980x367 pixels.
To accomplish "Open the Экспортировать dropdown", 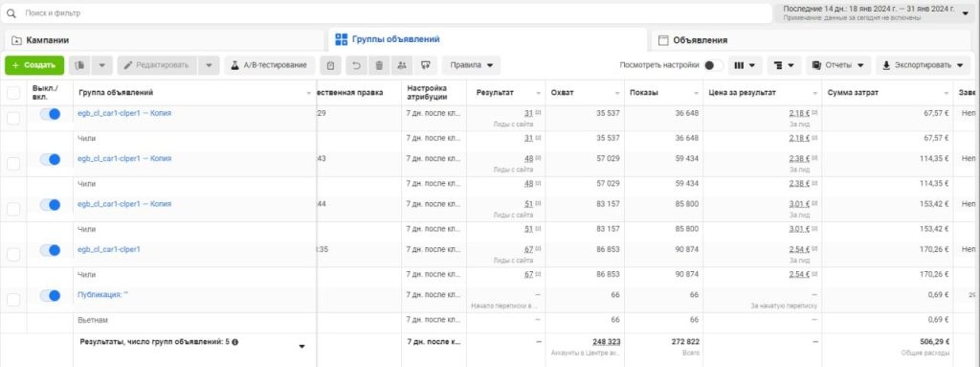I will (x=923, y=65).
